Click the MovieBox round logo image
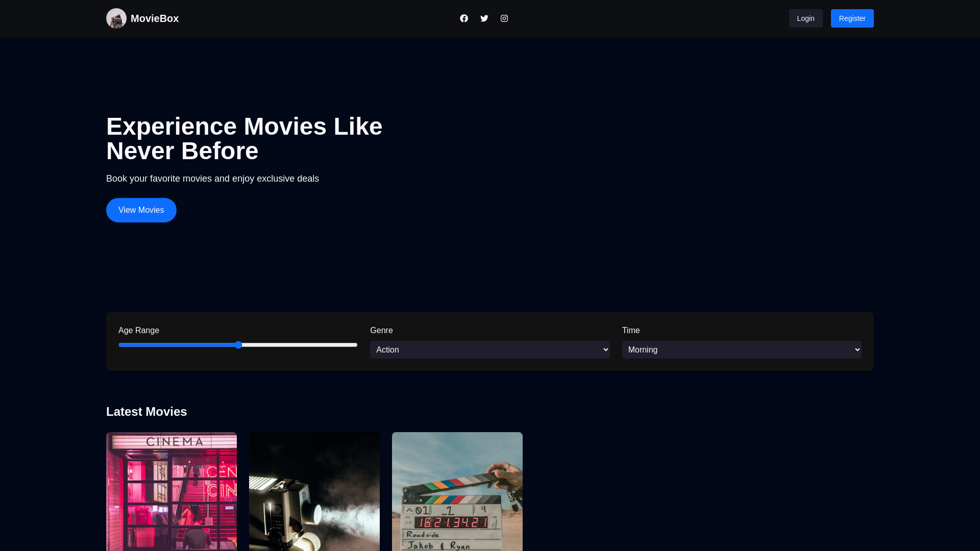 click(116, 18)
